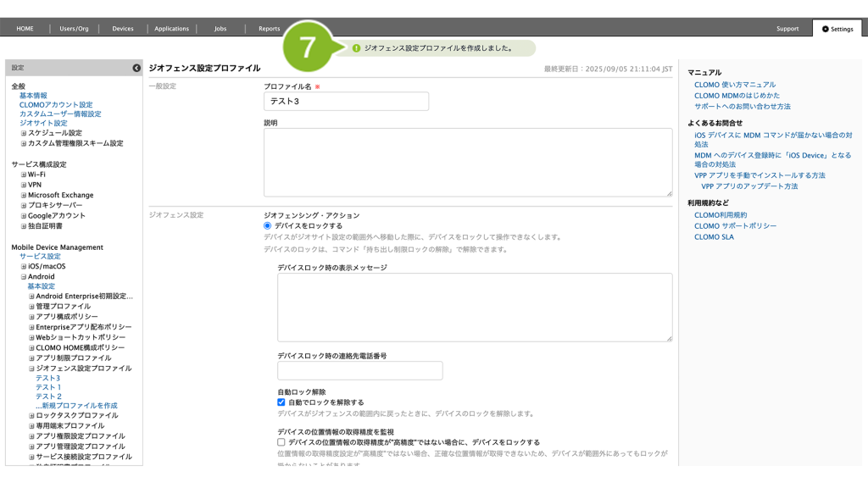868x488 pixels.
Task: Open the Reports menu tab
Action: tap(269, 29)
